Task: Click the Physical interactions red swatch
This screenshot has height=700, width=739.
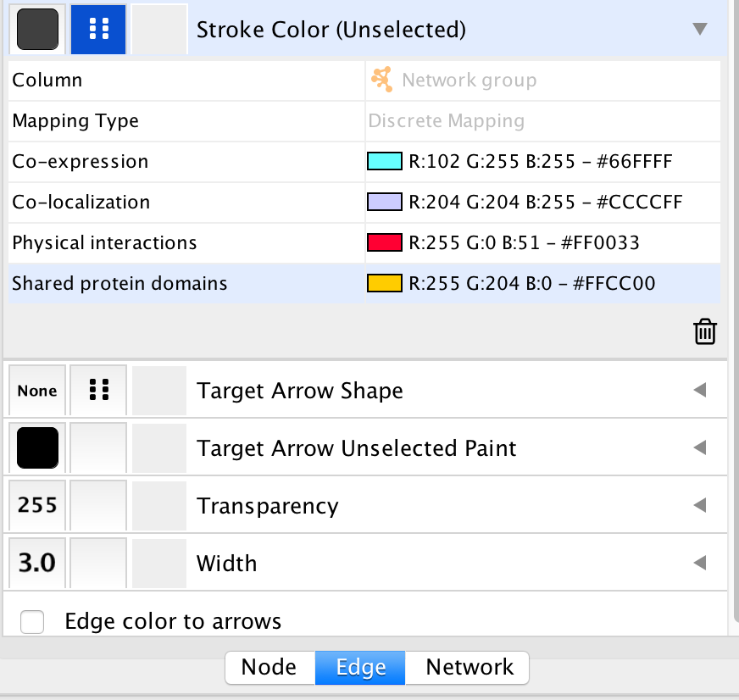Action: click(384, 243)
